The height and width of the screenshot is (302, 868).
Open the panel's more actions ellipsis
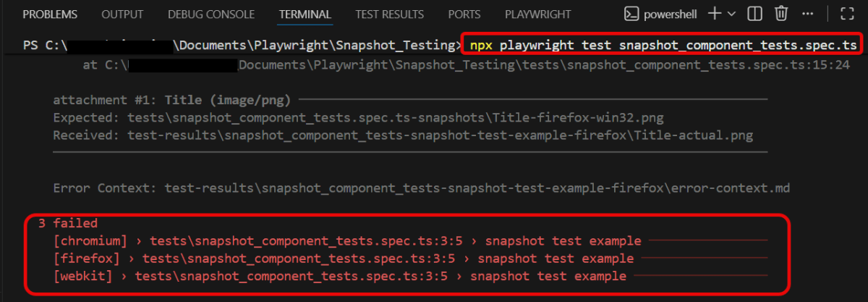(x=808, y=14)
